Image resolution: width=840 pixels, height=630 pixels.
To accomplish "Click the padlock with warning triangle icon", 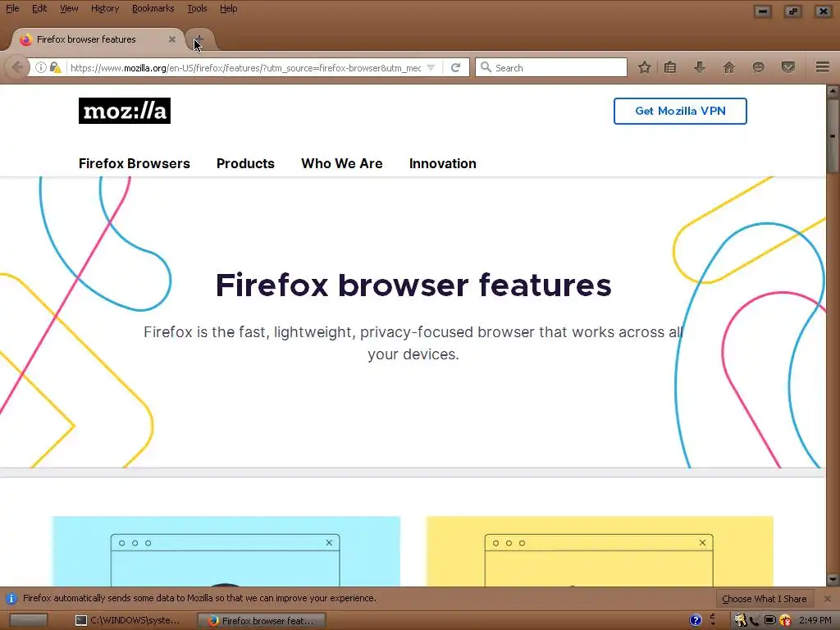I will [55, 67].
